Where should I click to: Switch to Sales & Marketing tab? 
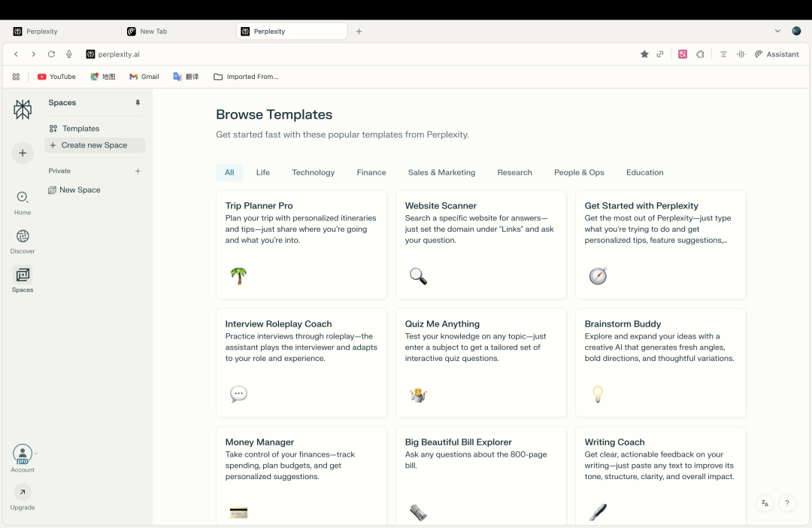point(441,172)
